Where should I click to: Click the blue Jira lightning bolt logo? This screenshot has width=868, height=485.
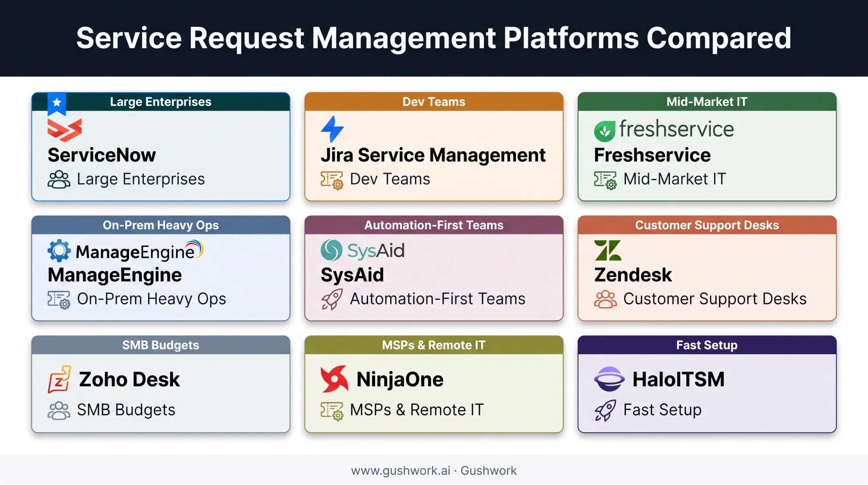coord(332,129)
